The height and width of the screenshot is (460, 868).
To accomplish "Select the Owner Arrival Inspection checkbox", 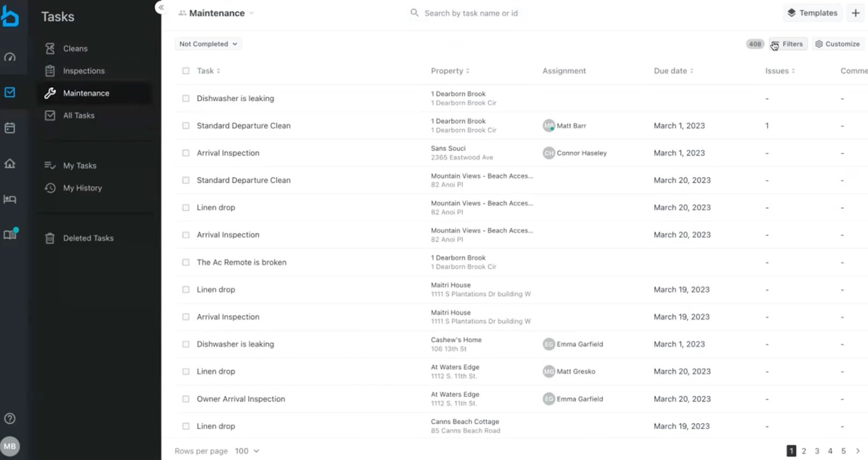I will (x=186, y=399).
